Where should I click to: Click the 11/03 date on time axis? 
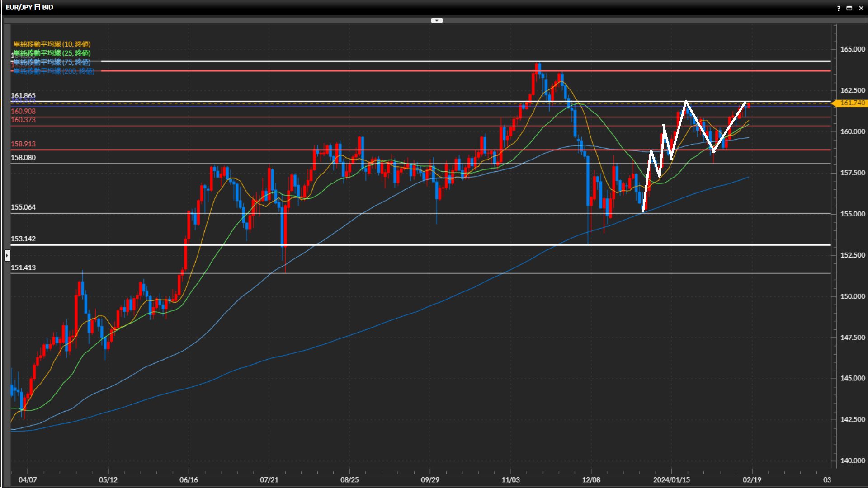(x=510, y=480)
